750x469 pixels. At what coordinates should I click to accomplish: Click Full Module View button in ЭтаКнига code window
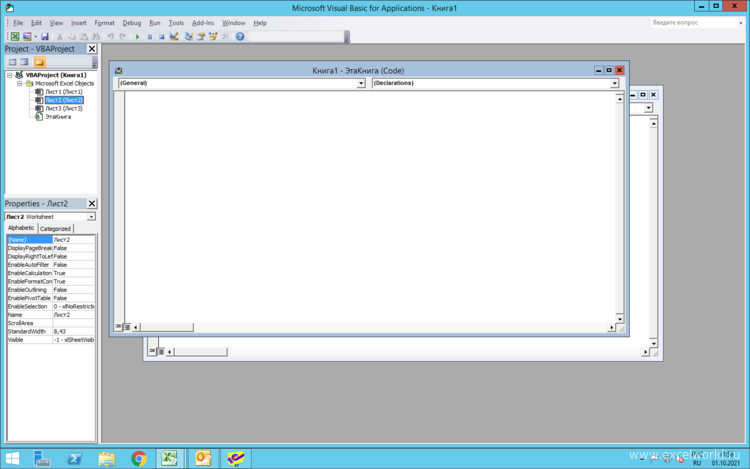[127, 327]
